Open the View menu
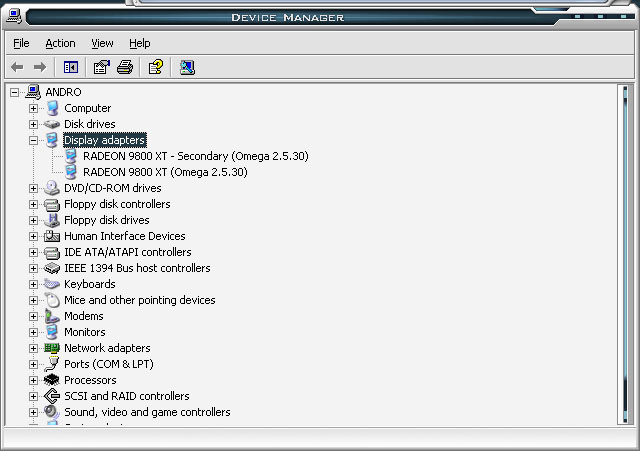 [102, 43]
